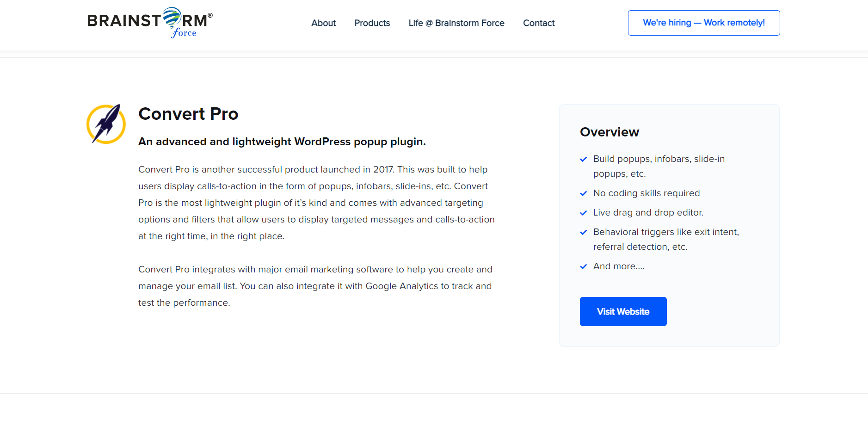Click checkmark beside No coding skills required
Screen dimensions: 868x426
584,193
